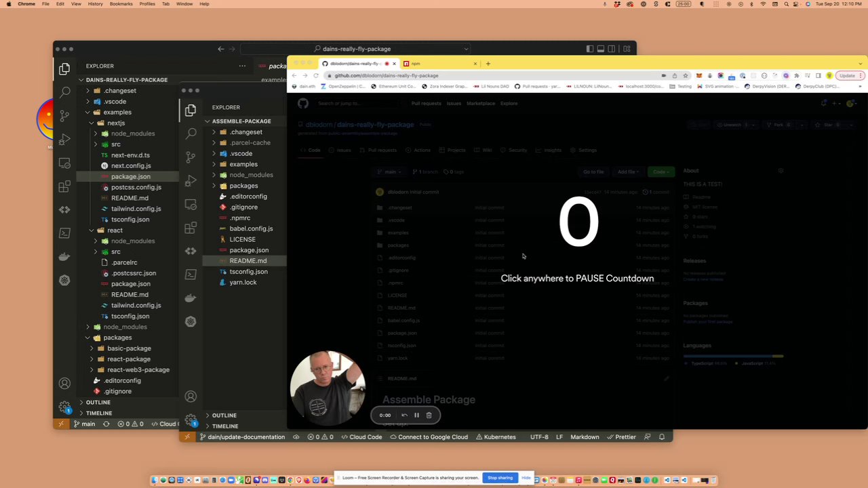The width and height of the screenshot is (868, 488).
Task: Open Run and Debug in back VS Code window
Action: pos(64,139)
